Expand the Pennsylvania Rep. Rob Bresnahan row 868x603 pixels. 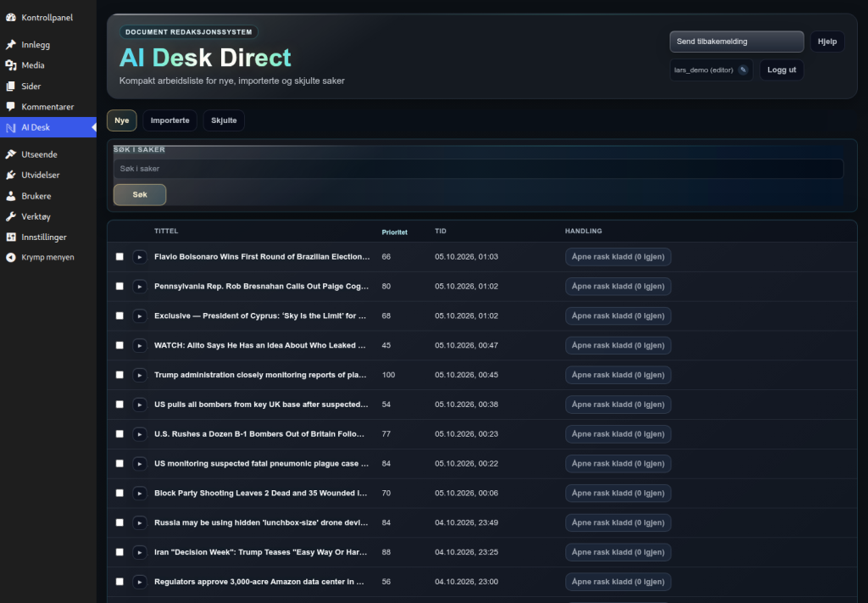pyautogui.click(x=140, y=287)
